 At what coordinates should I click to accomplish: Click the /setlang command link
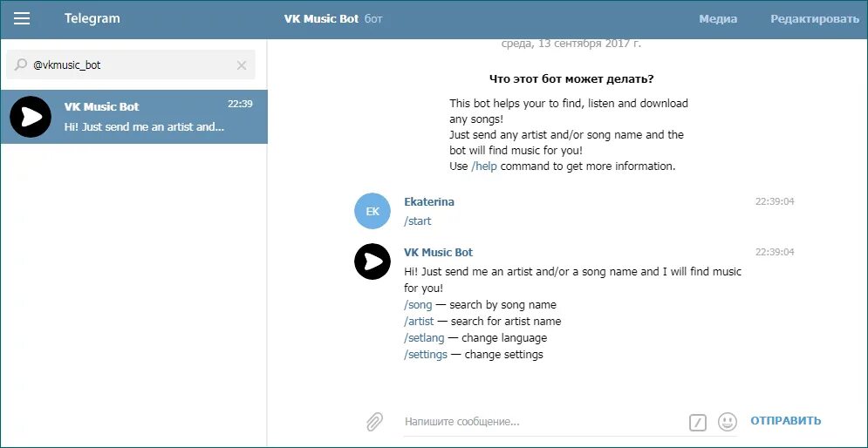point(424,337)
